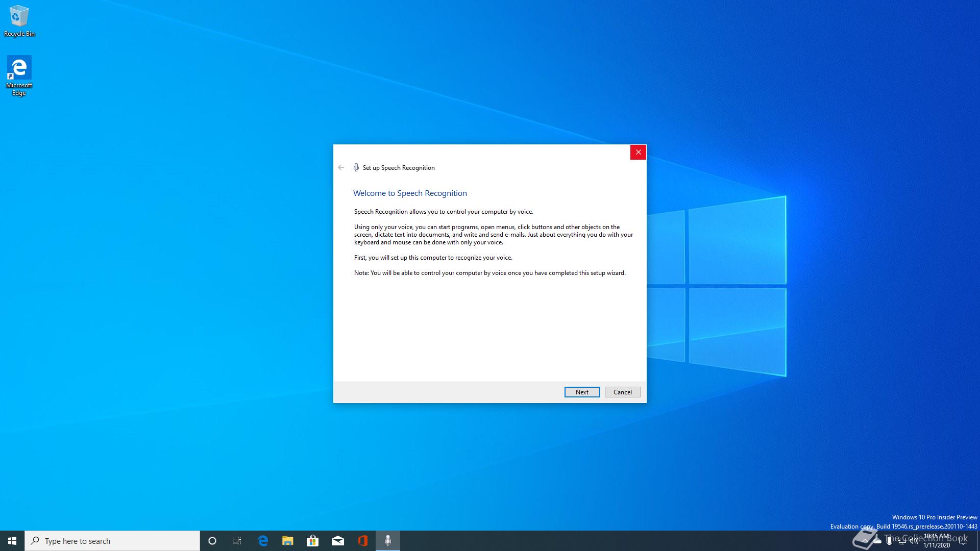The height and width of the screenshot is (551, 980).
Task: Click Next in Speech Recognition wizard
Action: coord(582,392)
